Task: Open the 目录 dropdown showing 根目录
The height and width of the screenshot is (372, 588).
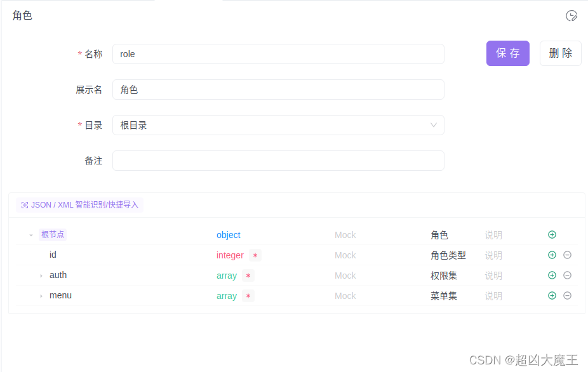Action: [x=278, y=125]
